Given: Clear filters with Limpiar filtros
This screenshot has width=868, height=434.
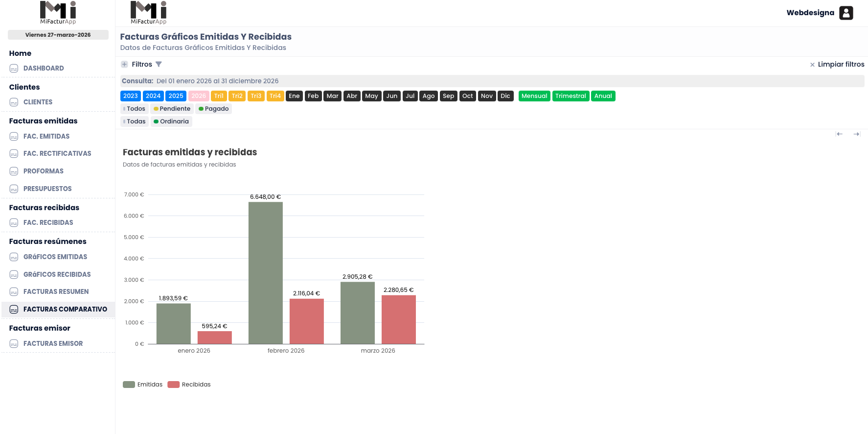Looking at the screenshot, I should coord(837,64).
